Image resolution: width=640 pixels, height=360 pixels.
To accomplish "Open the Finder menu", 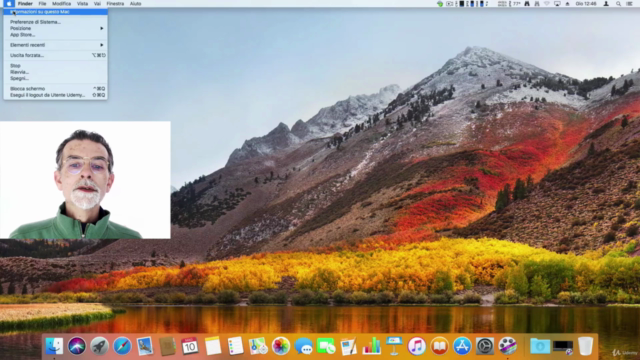I will pos(25,4).
